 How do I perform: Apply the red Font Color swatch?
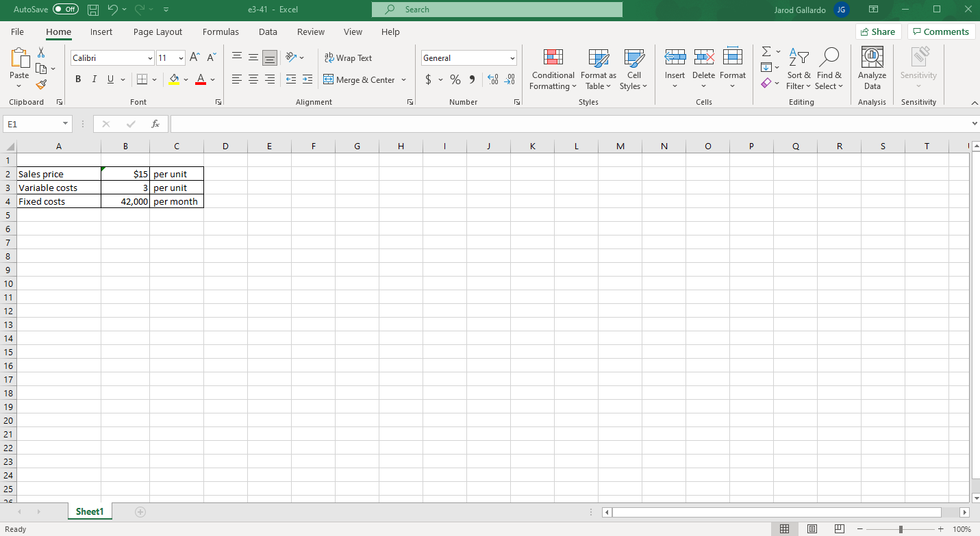(200, 80)
